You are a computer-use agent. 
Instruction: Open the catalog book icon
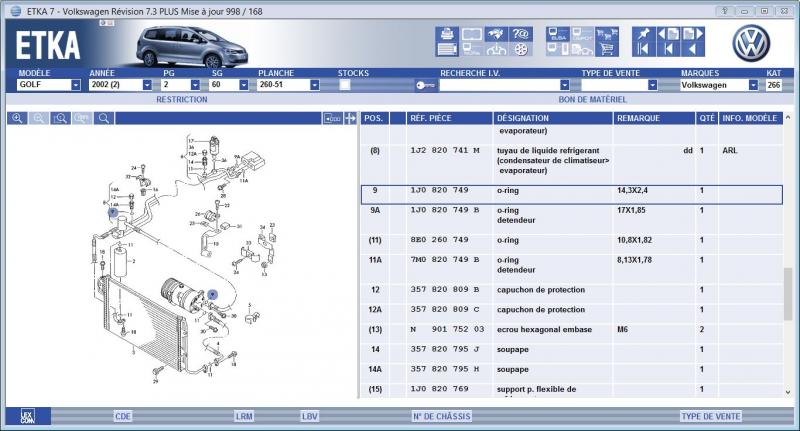(472, 34)
